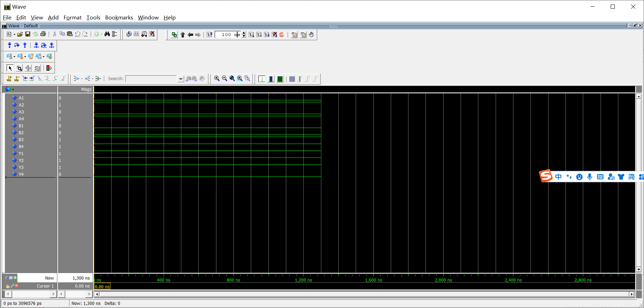Open the Edit menu
The width and height of the screenshot is (644, 308).
21,17
